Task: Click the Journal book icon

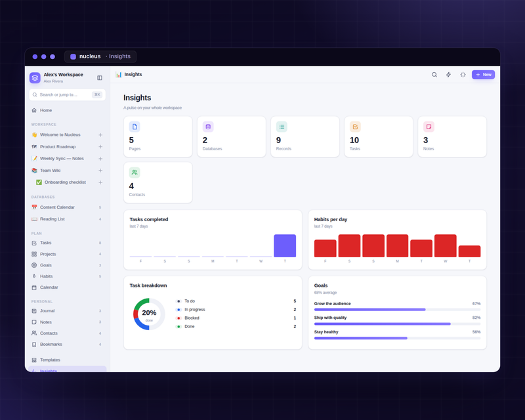Action: [34, 311]
